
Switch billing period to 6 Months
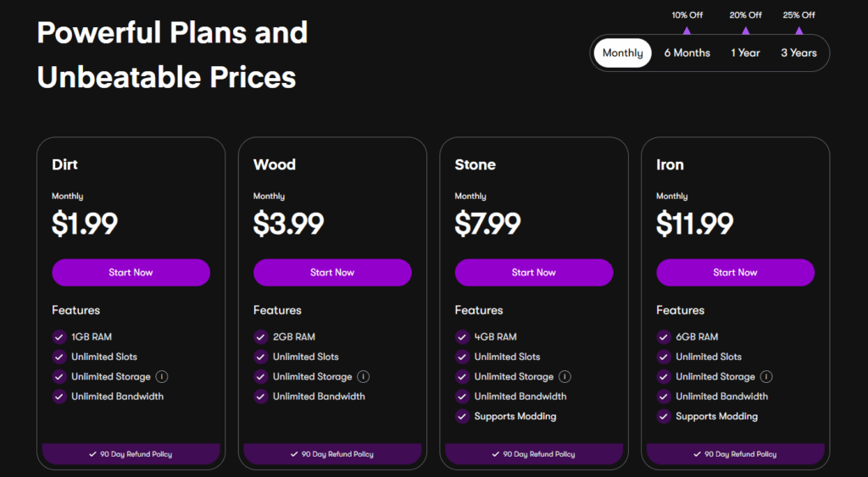point(687,53)
